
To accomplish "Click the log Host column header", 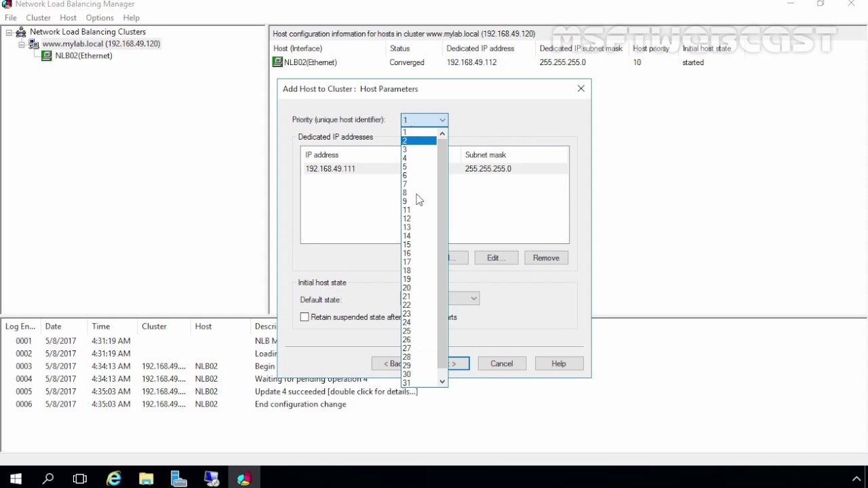I will (x=220, y=327).
